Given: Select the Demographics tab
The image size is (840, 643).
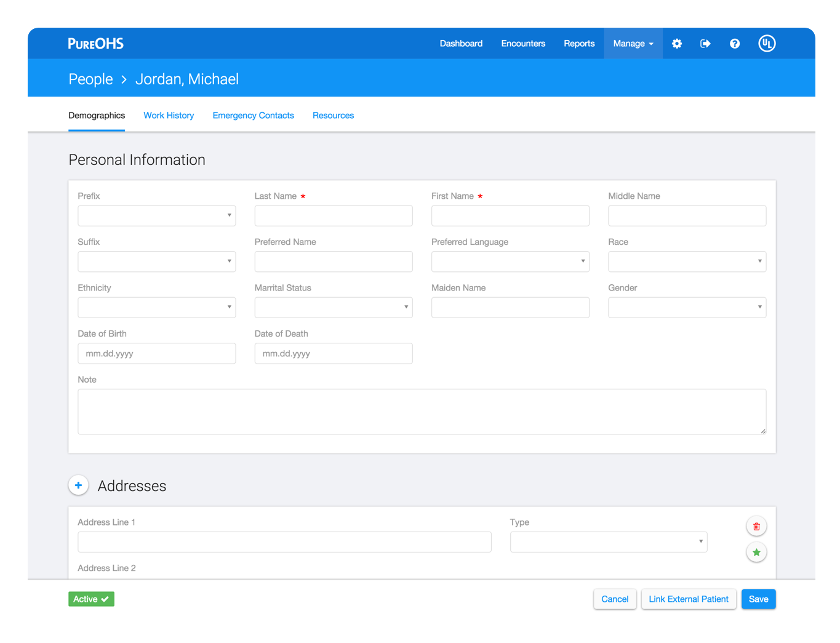Looking at the screenshot, I should [97, 116].
